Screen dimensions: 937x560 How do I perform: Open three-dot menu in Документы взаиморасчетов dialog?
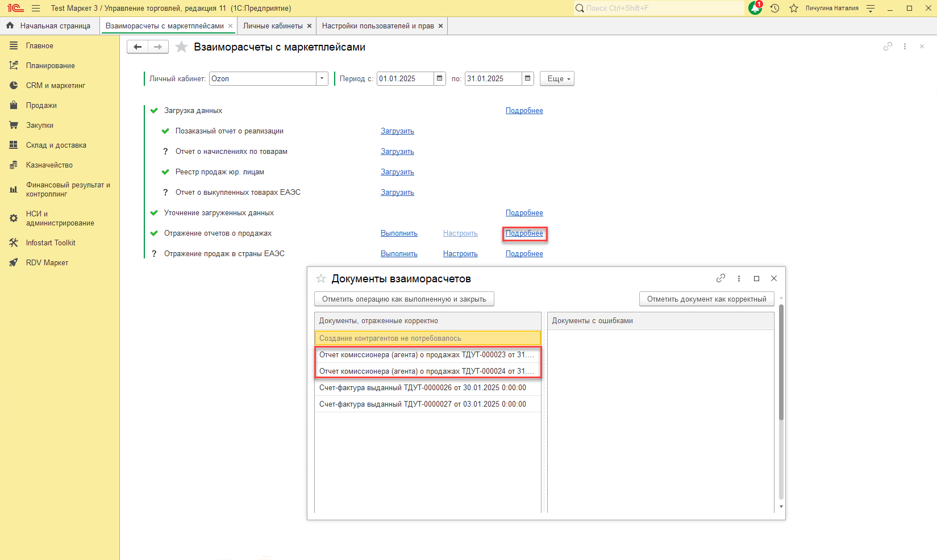[x=739, y=278]
